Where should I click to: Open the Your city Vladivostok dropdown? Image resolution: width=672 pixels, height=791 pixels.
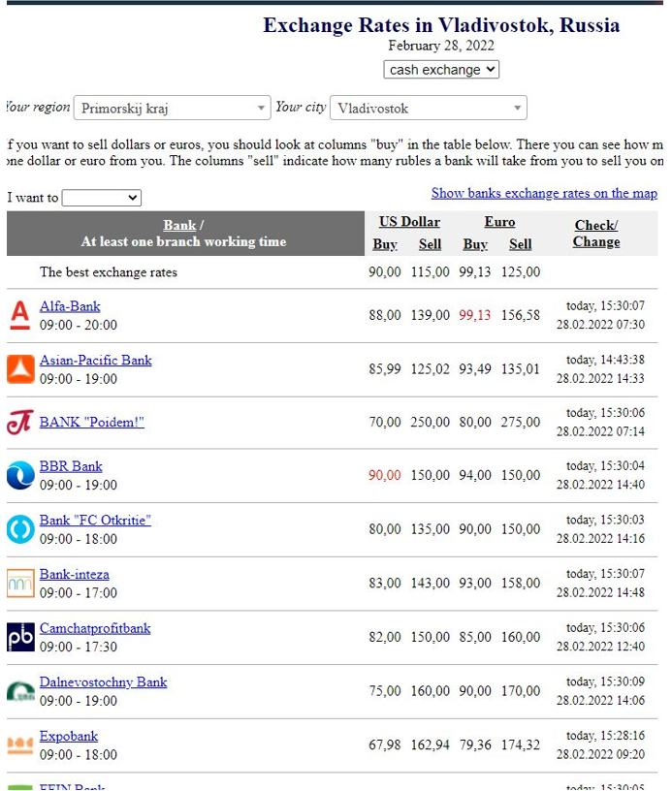[429, 108]
